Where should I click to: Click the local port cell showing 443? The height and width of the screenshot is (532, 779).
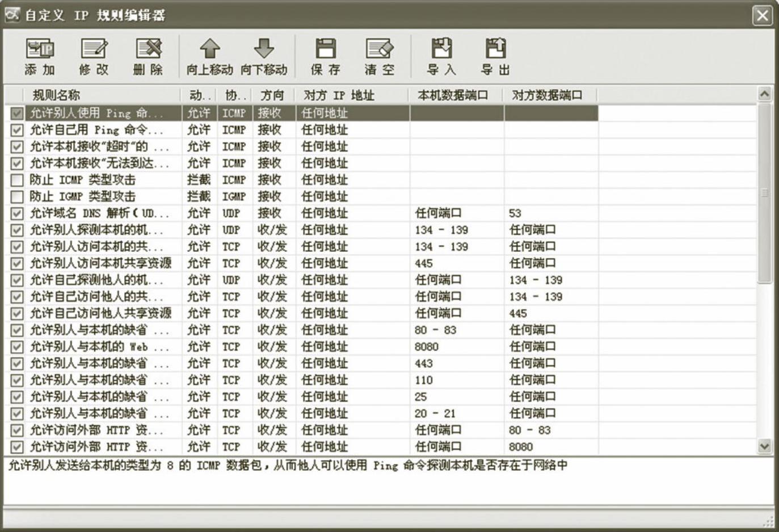point(423,364)
